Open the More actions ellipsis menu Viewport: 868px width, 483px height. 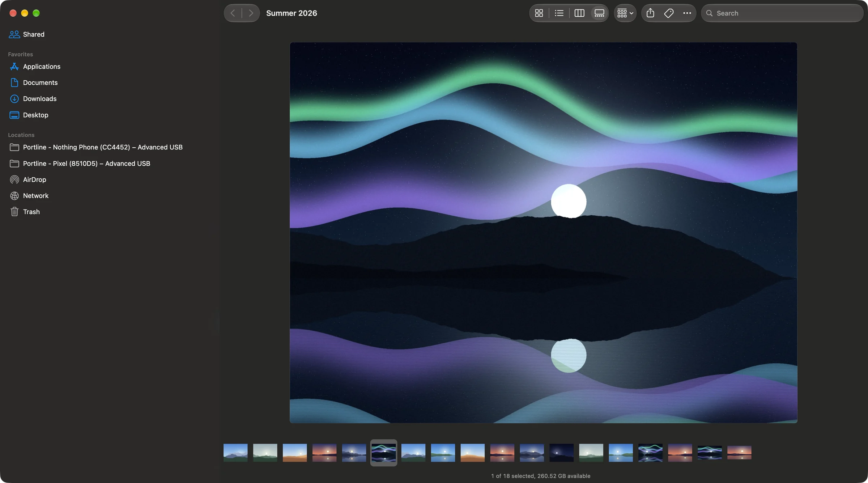tap(687, 13)
